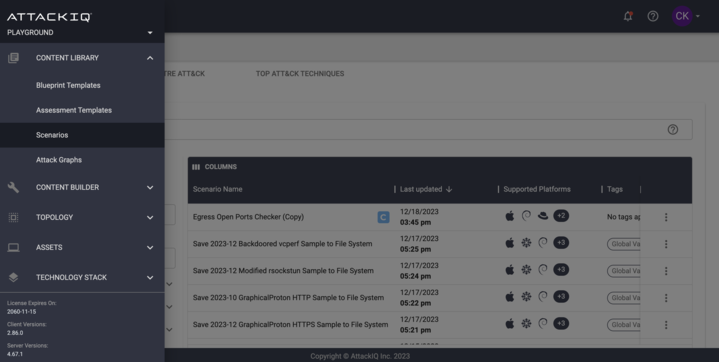This screenshot has height=362, width=719.
Task: Open row menu for Backdoored vcperf Sample
Action: (666, 244)
